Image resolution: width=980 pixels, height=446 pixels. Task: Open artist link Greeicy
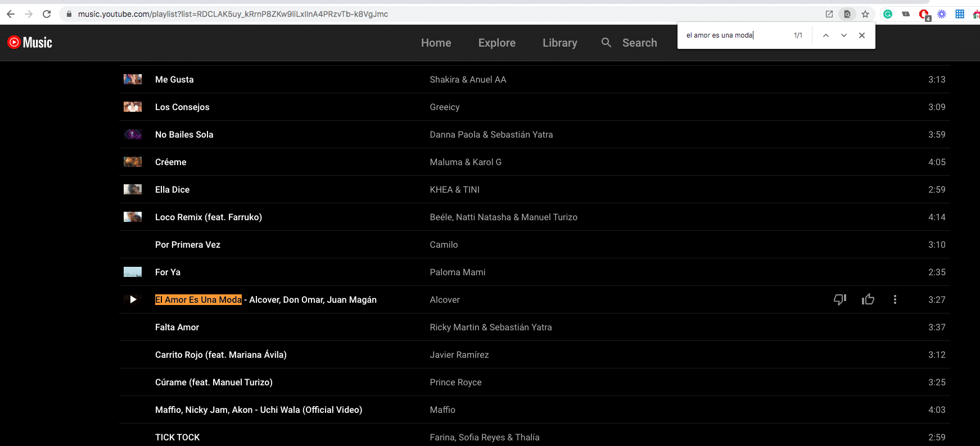[445, 107]
